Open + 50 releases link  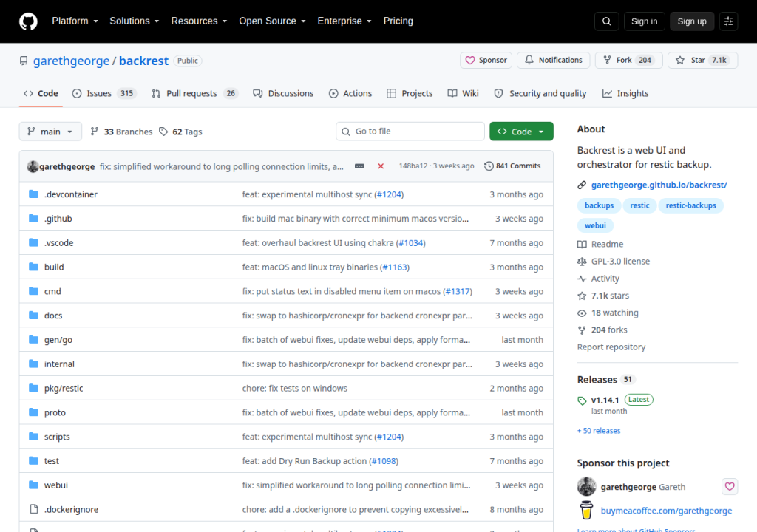[x=599, y=431]
